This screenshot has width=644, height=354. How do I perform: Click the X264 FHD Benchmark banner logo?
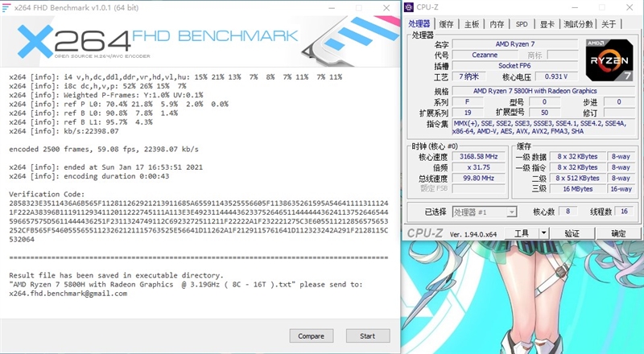[x=156, y=40]
